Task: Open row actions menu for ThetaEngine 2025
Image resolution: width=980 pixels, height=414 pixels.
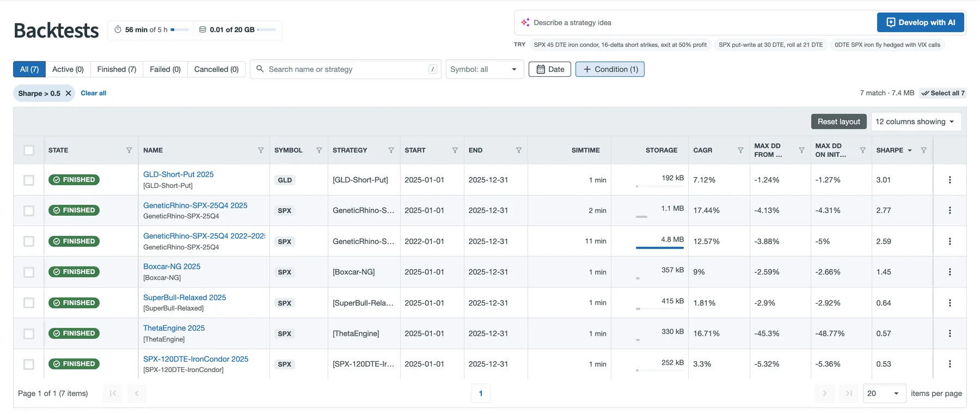Action: [x=950, y=333]
